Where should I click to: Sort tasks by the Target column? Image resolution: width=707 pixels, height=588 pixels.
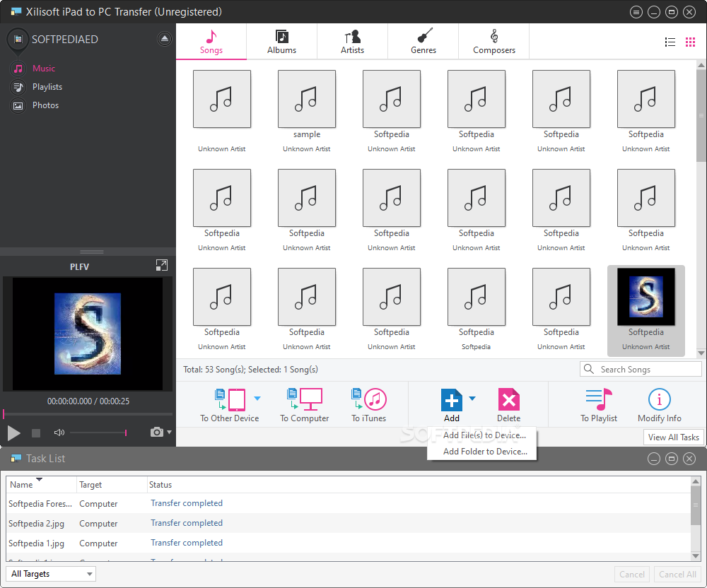click(x=112, y=485)
